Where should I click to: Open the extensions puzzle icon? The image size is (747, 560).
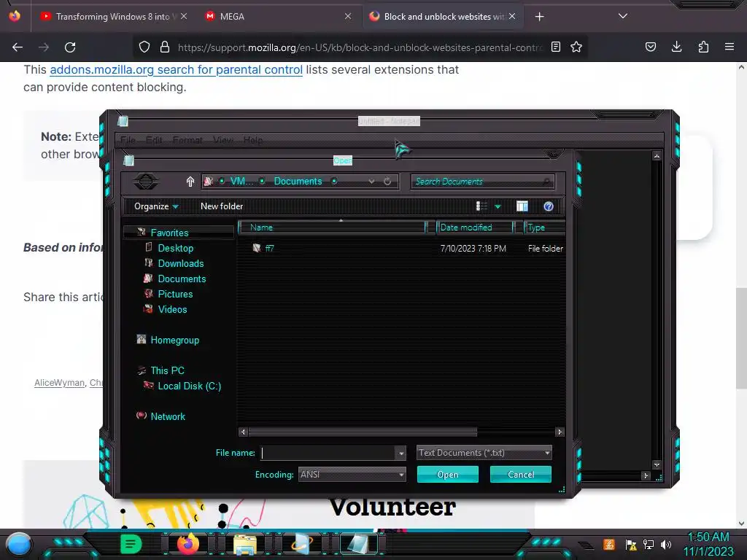point(703,47)
